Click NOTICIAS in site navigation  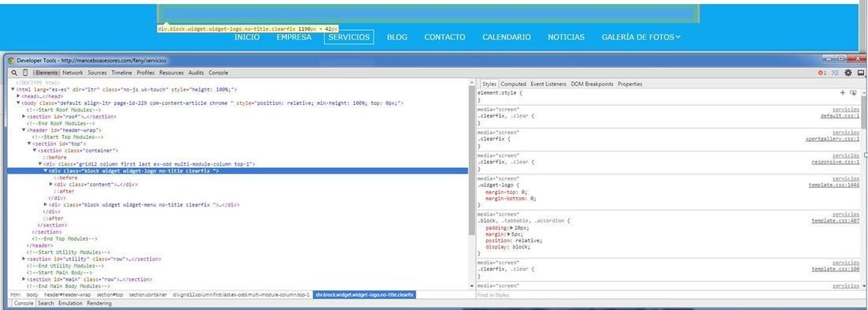coord(567,37)
